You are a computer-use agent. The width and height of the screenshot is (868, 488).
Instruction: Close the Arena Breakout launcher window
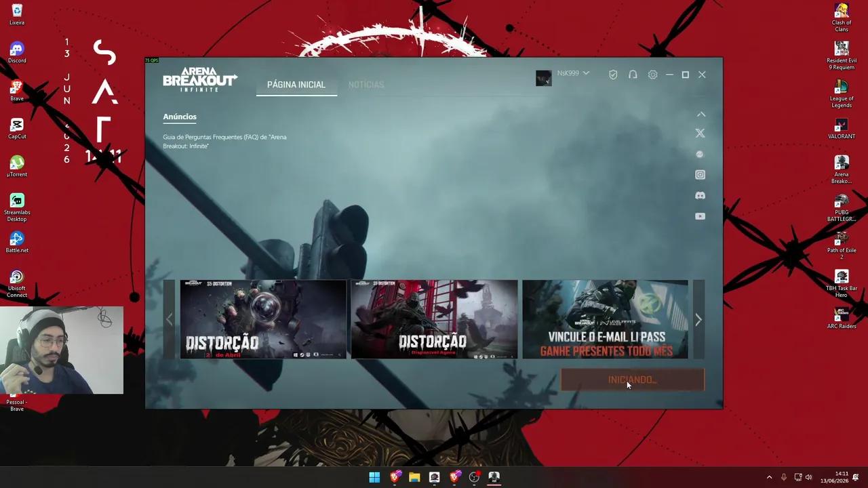point(702,75)
